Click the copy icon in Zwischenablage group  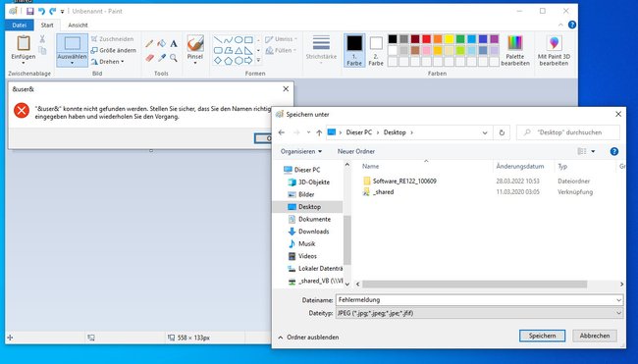point(42,50)
